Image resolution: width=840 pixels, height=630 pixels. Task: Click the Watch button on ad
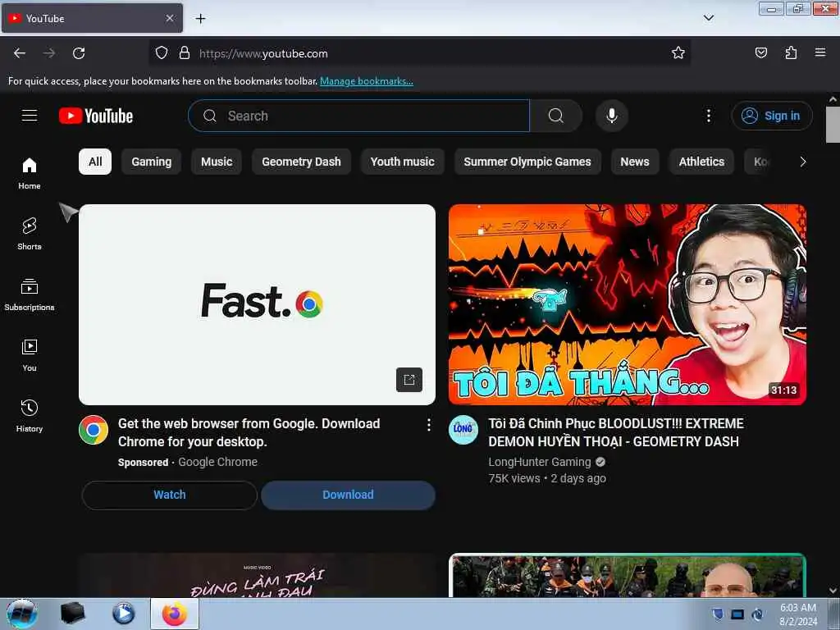pyautogui.click(x=170, y=495)
